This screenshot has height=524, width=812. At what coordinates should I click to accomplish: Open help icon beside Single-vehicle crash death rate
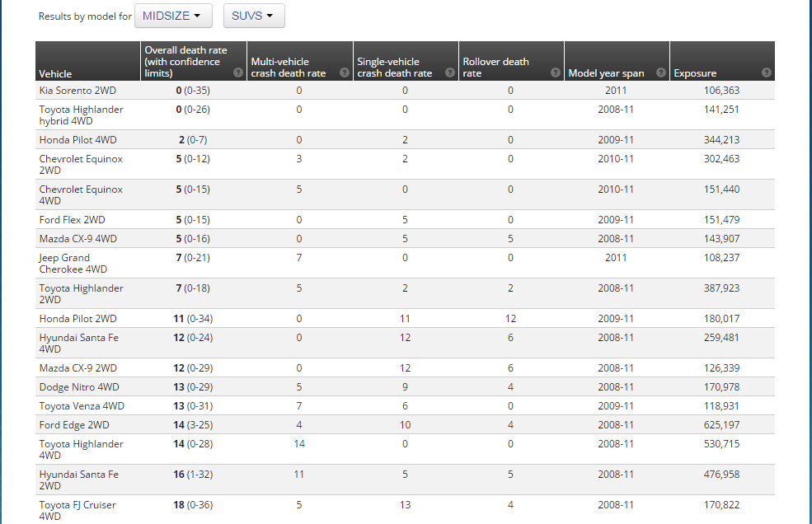pos(449,73)
